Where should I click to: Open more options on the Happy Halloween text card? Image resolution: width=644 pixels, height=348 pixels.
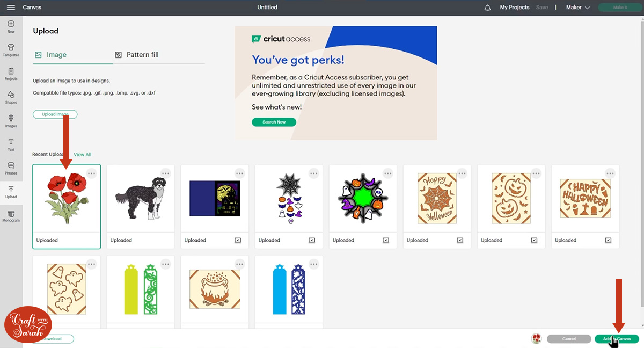(610, 173)
